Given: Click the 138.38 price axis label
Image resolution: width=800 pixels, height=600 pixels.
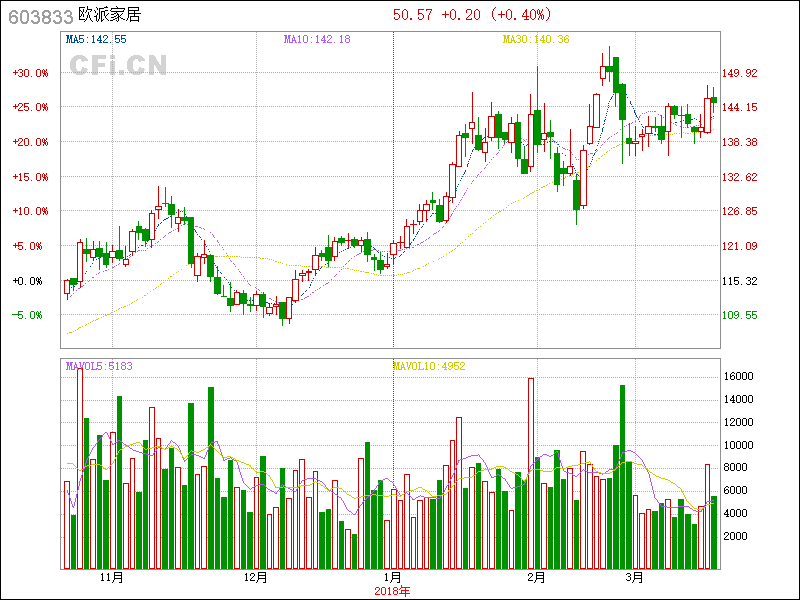Looking at the screenshot, I should tap(740, 142).
